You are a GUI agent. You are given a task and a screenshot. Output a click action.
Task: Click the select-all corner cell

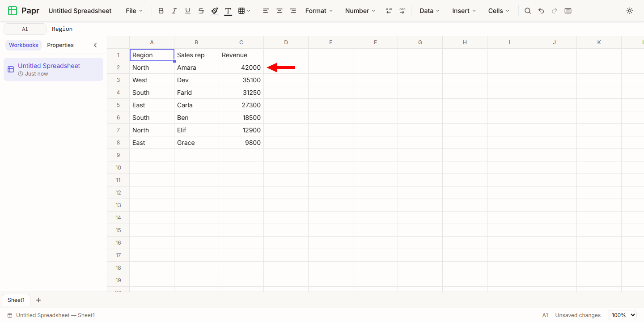pos(119,42)
